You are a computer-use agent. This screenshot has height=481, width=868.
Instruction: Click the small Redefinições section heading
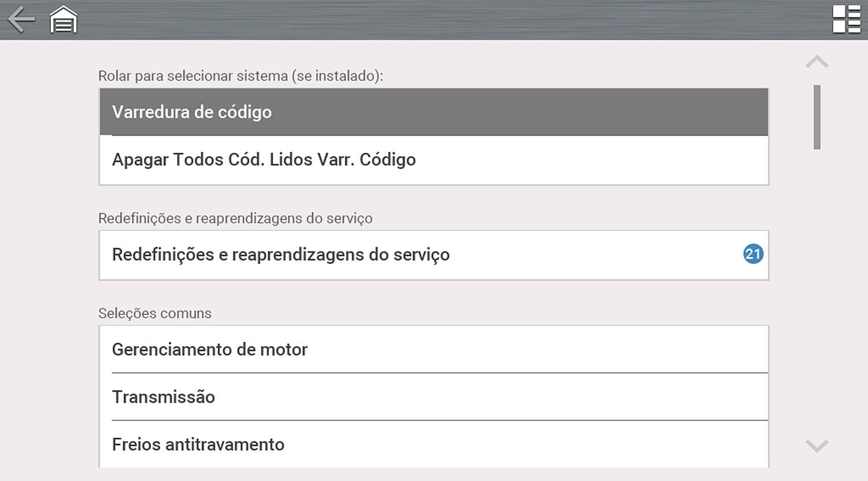click(x=235, y=218)
